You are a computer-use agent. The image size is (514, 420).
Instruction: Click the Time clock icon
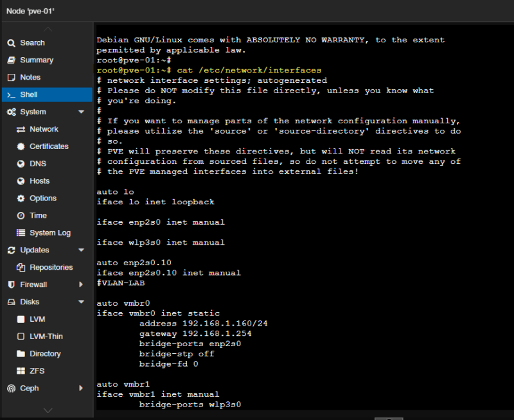tap(21, 216)
